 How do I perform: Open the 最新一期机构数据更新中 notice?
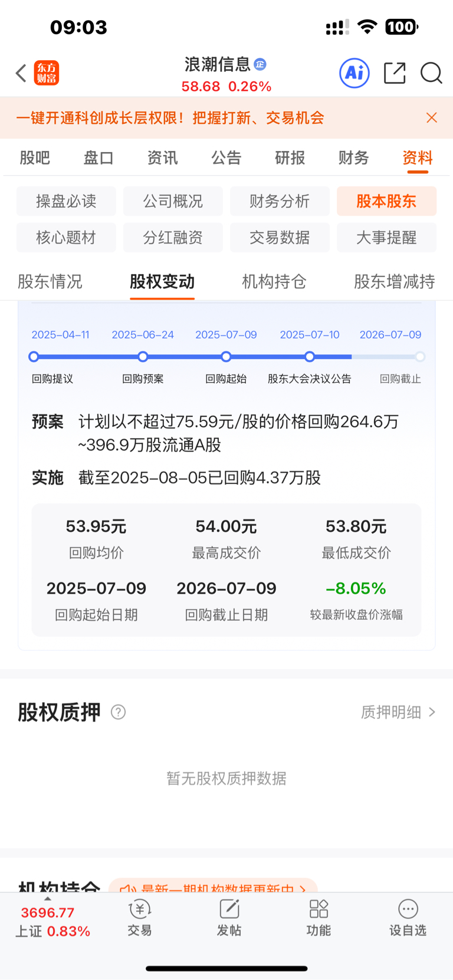(x=214, y=886)
